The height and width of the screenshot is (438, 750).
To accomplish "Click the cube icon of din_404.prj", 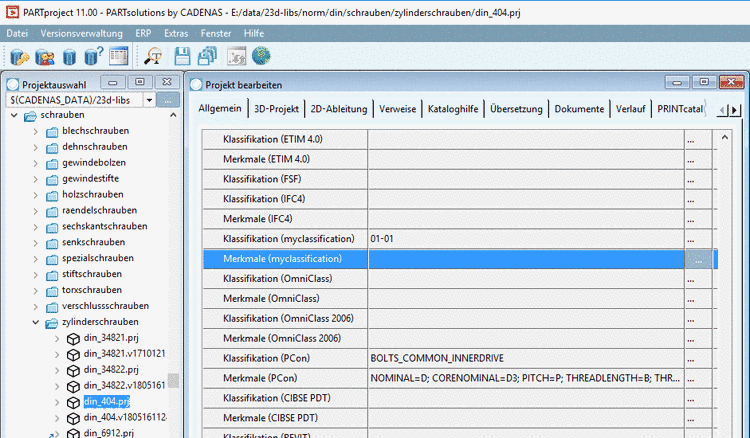I will pos(73,403).
